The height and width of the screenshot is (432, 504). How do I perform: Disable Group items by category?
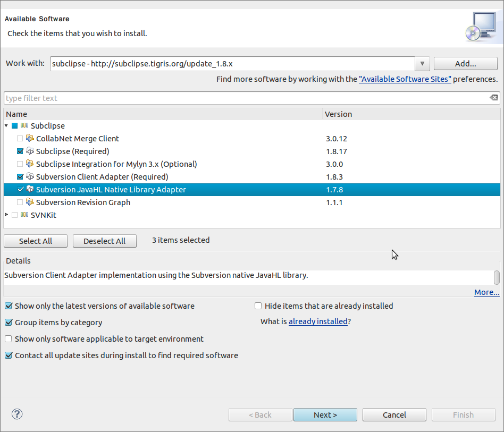tap(9, 322)
